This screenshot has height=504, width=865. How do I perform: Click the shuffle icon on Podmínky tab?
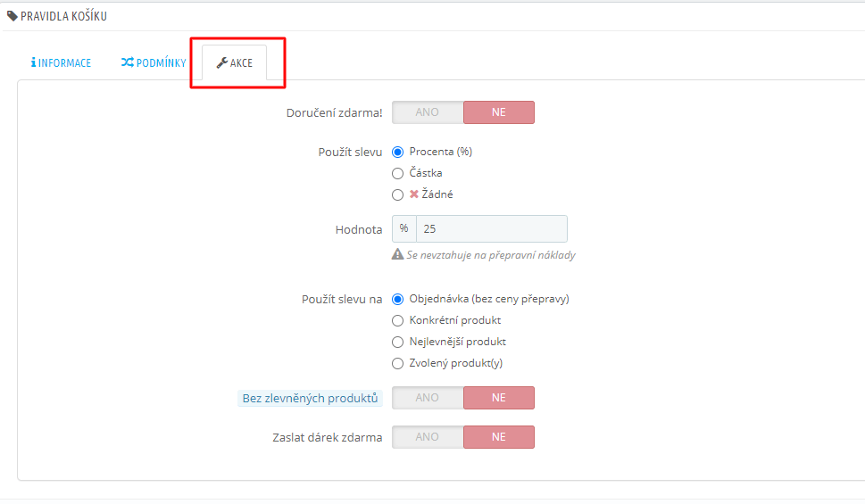(128, 62)
